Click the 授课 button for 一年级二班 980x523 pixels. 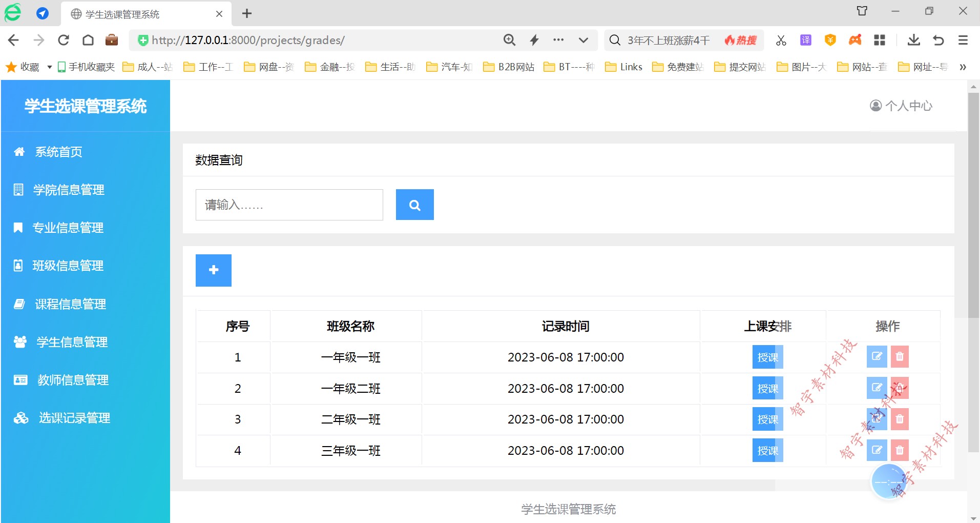767,388
